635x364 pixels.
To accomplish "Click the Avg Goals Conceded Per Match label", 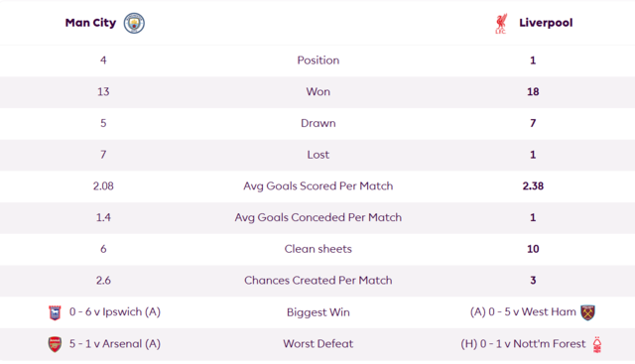I will (318, 217).
